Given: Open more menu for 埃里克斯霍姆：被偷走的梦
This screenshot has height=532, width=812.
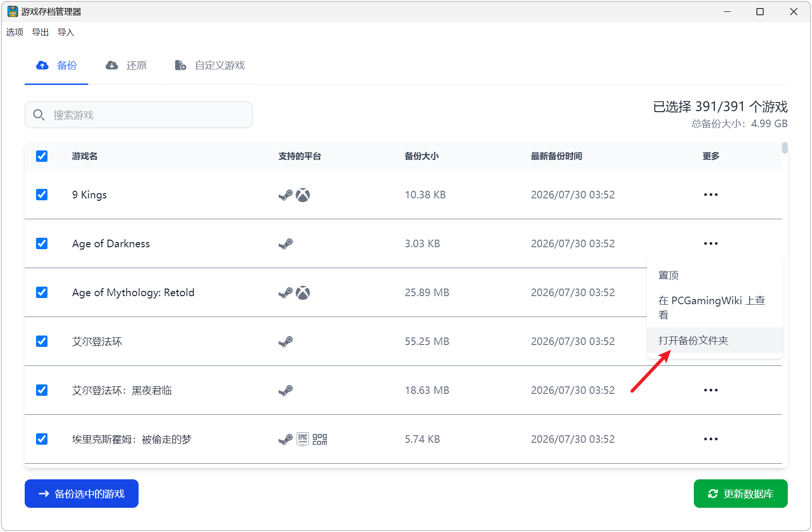Looking at the screenshot, I should point(711,439).
